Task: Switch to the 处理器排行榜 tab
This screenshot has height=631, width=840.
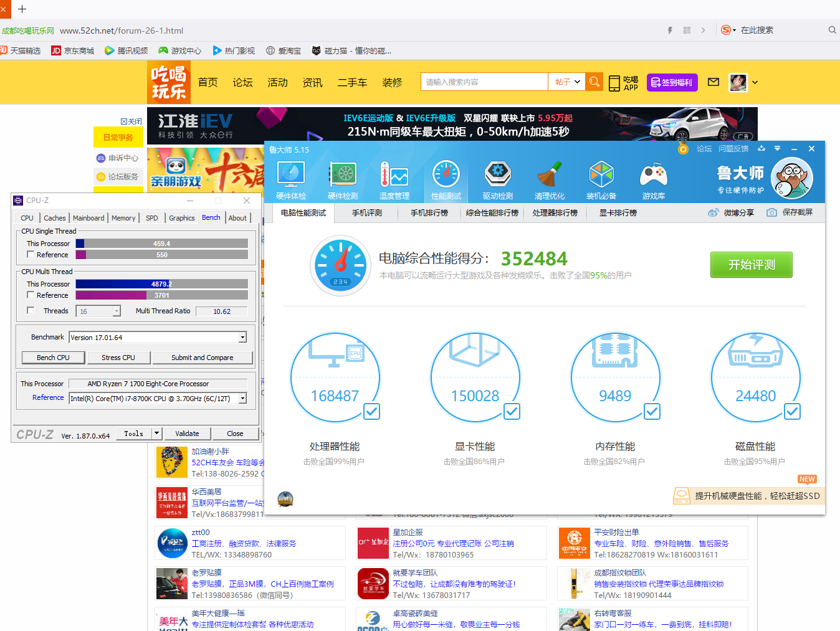Action: point(555,212)
